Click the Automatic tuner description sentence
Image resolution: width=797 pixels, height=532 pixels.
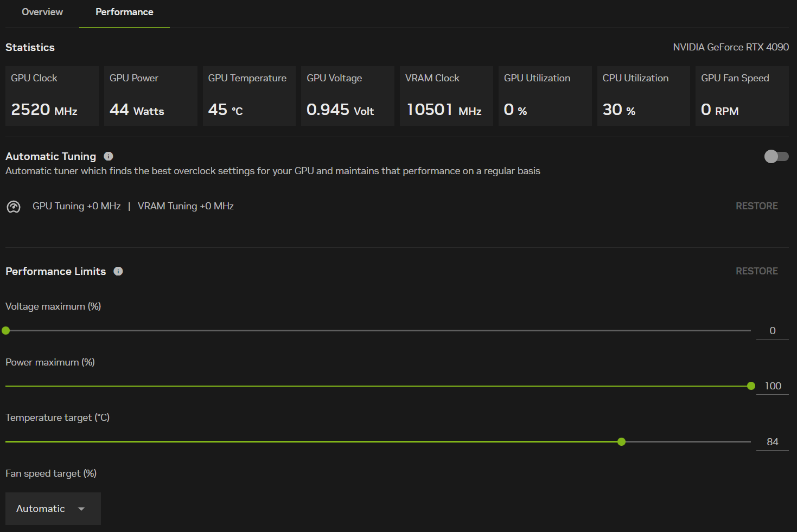pyautogui.click(x=273, y=171)
